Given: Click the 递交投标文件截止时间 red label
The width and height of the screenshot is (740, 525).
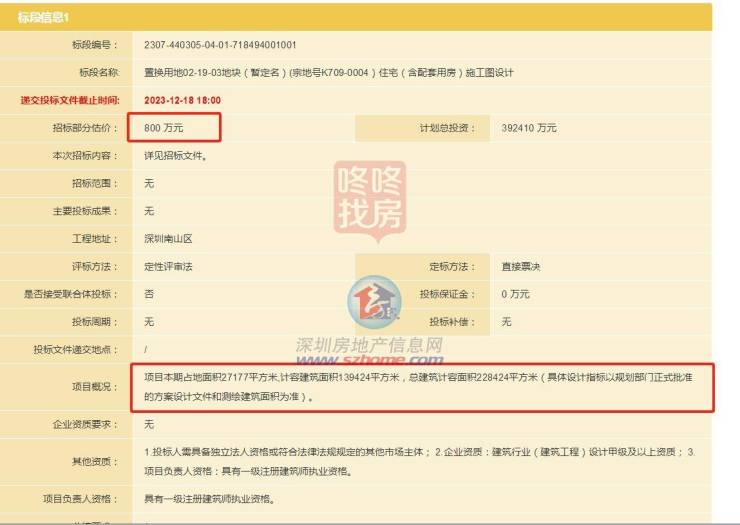Looking at the screenshot, I should (x=70, y=100).
